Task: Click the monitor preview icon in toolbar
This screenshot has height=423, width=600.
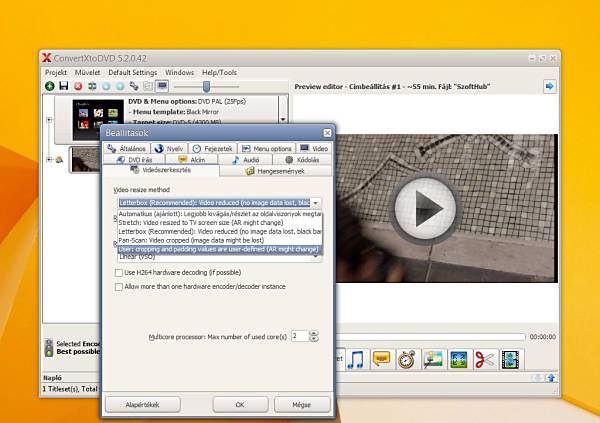Action: (162, 86)
